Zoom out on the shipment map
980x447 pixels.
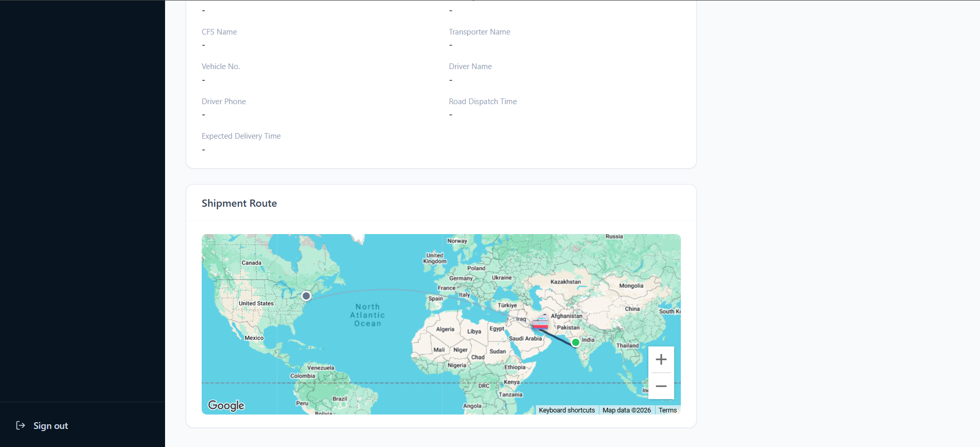tap(661, 386)
